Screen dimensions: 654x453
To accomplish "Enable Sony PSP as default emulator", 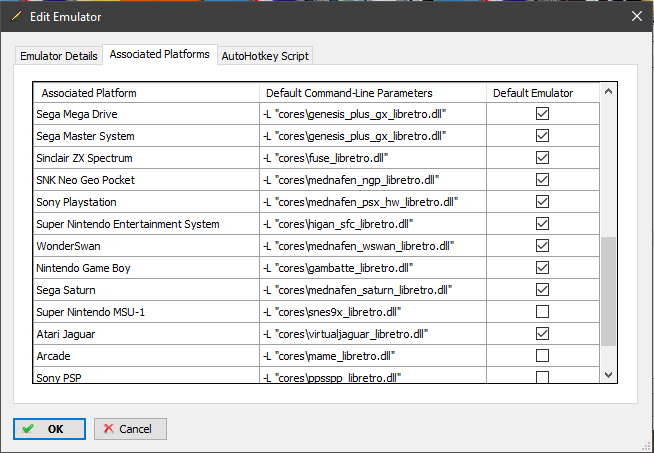I will [543, 377].
